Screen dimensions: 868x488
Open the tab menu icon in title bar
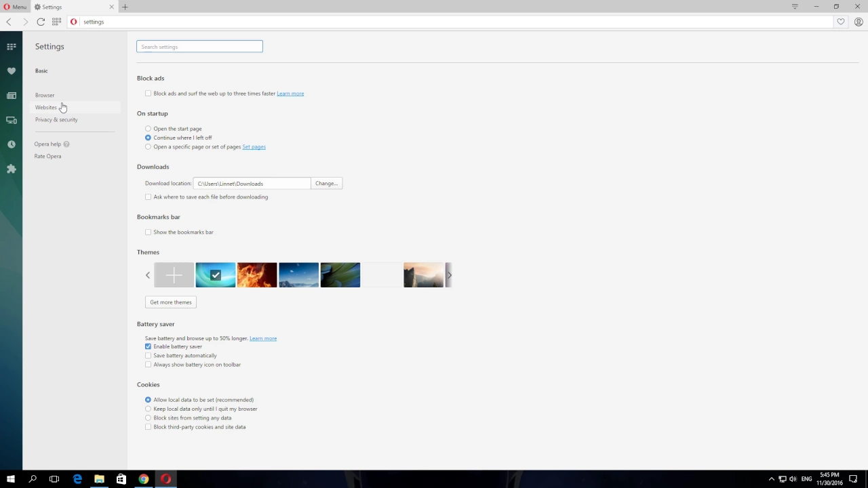795,7
